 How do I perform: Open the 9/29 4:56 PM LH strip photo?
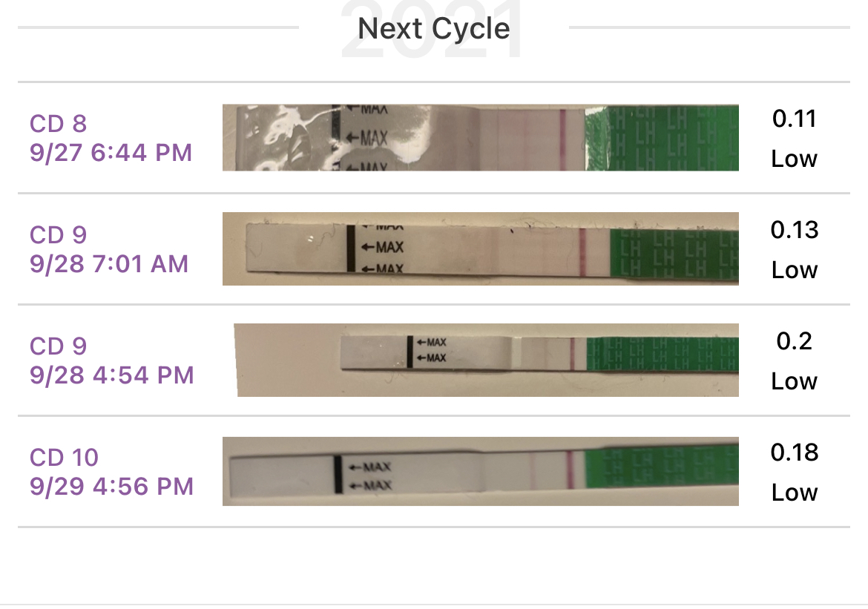(x=480, y=472)
